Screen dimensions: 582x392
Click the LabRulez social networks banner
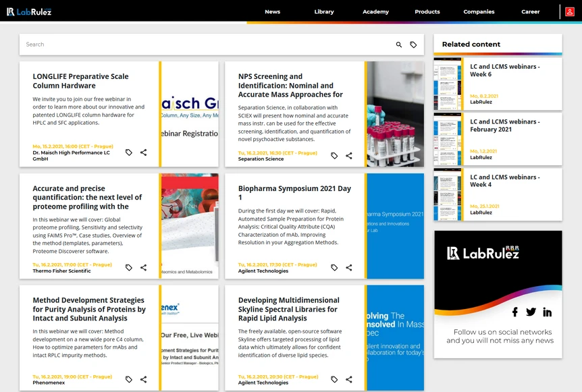498,294
